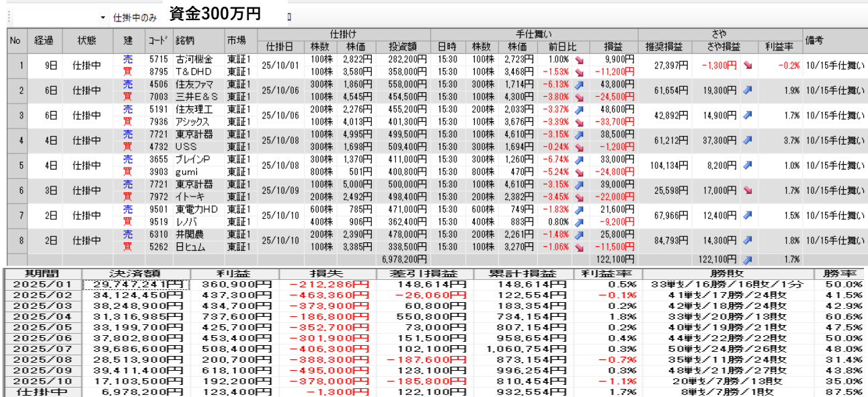Viewport: 868px width, 397px height.
Task: Click blue up arrow beside 37,300円 spread profit
Action: (x=748, y=141)
